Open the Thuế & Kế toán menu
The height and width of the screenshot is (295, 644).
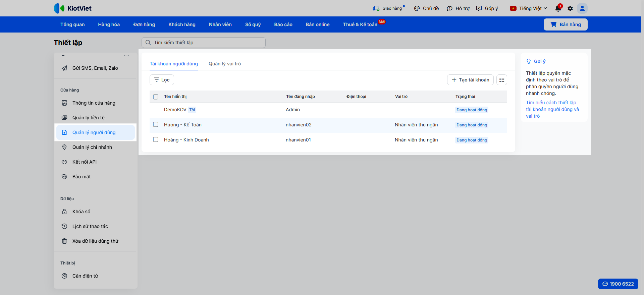click(360, 24)
